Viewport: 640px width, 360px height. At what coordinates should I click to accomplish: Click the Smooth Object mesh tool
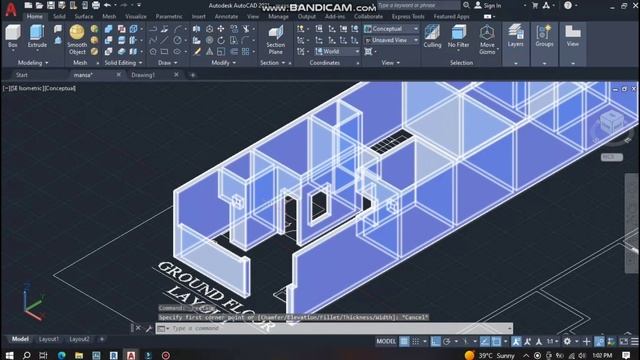(77, 39)
